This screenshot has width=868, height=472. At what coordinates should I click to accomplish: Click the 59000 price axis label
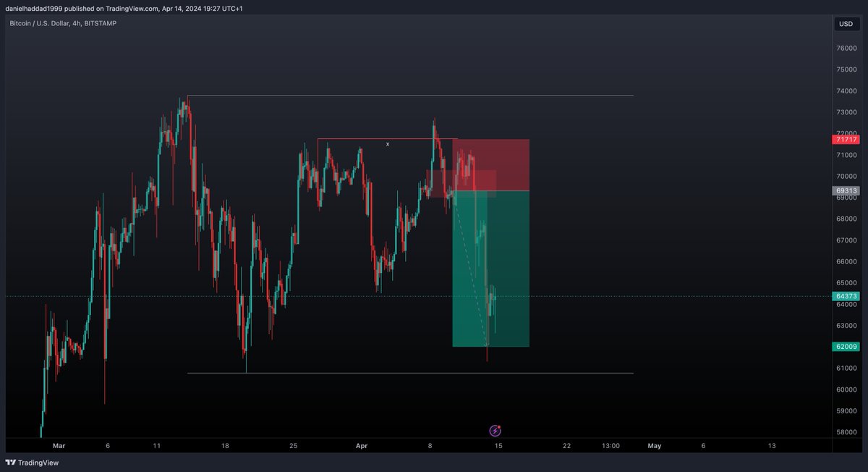847,411
